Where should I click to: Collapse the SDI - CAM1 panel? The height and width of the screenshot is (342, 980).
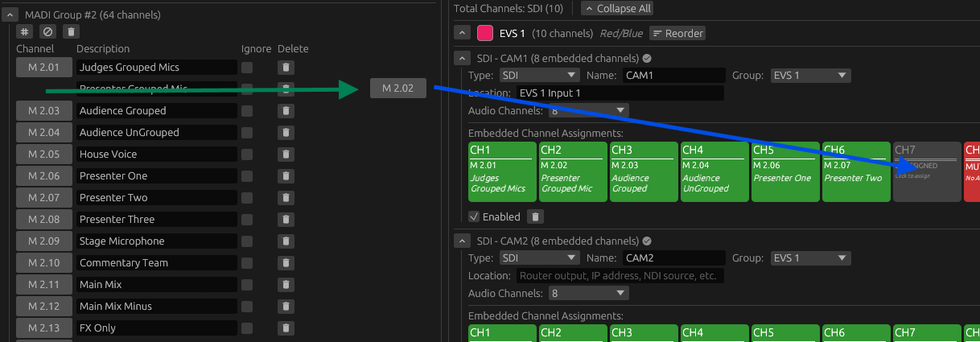click(462, 58)
